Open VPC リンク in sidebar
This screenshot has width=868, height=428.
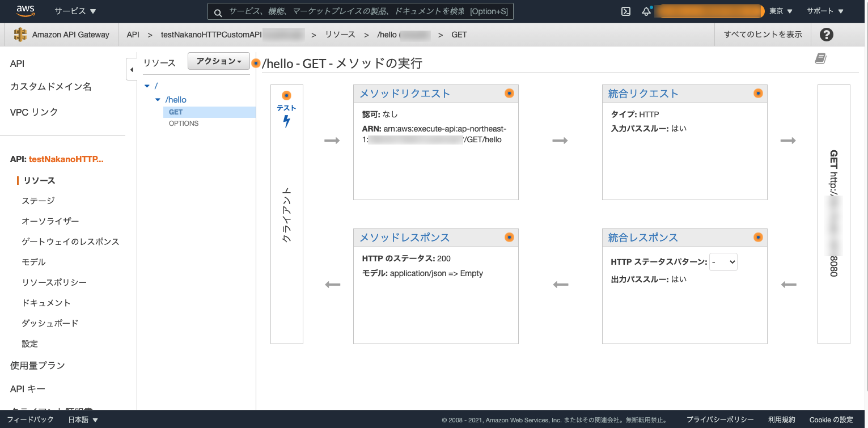[34, 112]
